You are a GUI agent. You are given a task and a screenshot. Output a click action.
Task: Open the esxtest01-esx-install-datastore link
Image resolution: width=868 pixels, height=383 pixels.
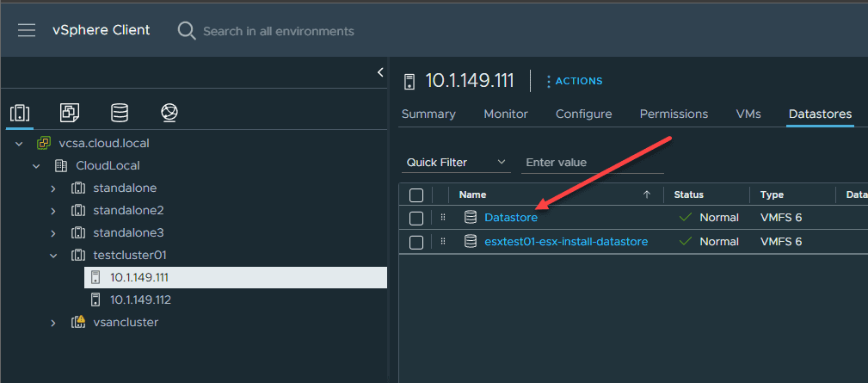point(566,241)
